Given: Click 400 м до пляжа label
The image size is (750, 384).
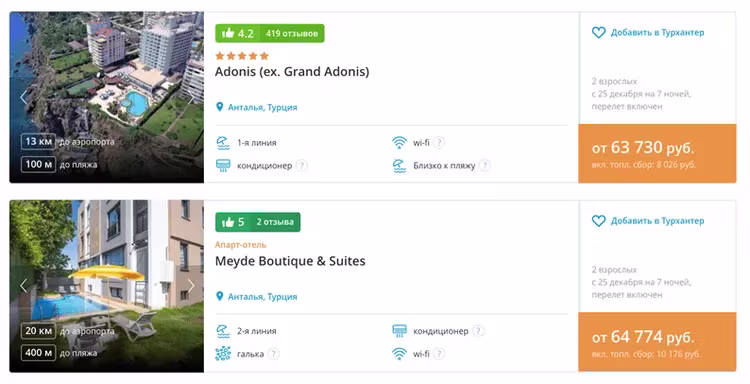Looking at the screenshot, I should click(59, 353).
